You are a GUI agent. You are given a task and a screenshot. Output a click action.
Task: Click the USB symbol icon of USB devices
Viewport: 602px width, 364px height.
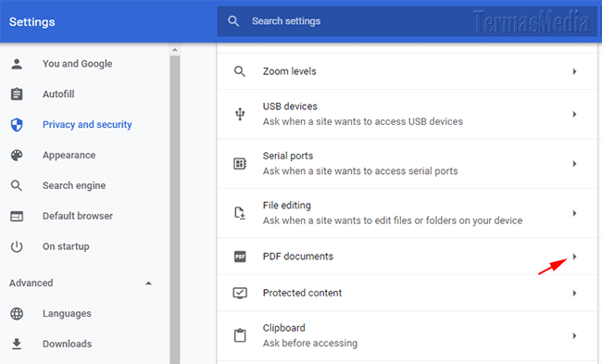click(x=240, y=114)
